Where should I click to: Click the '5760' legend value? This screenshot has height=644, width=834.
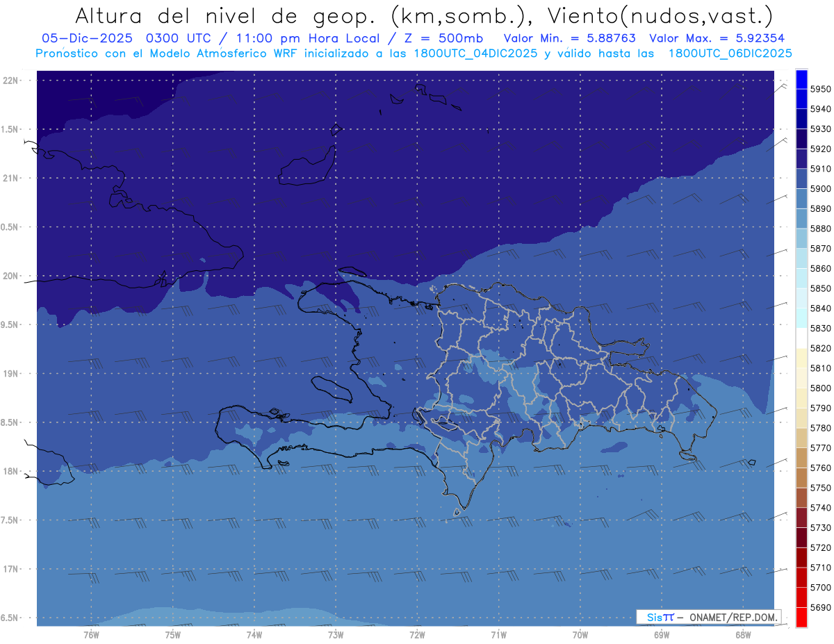(x=821, y=468)
